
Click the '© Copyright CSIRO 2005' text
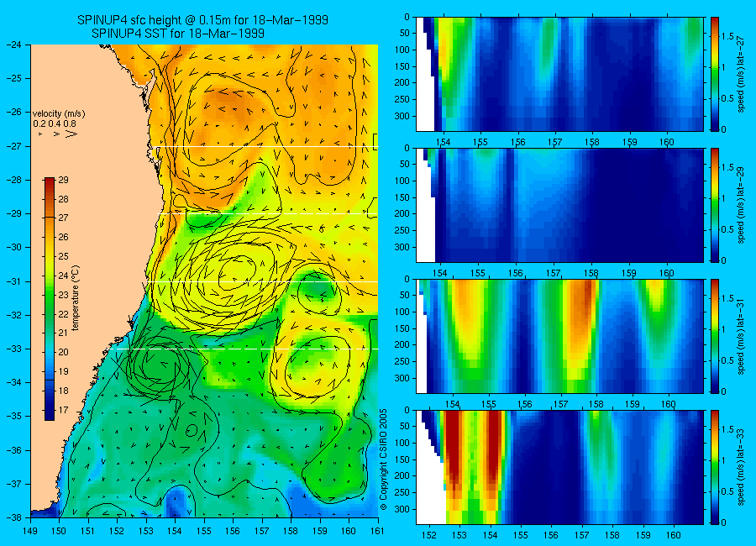383,459
